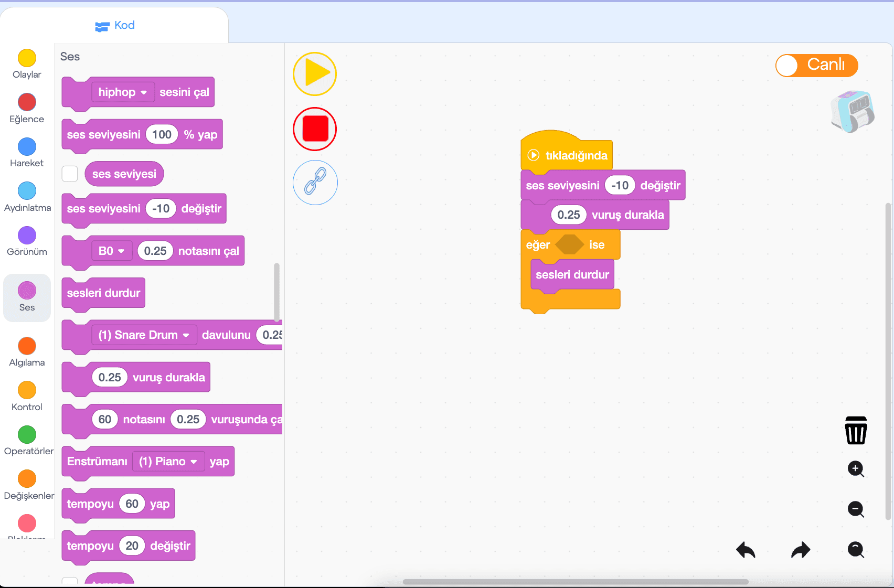Select the Hareket category
The height and width of the screenshot is (588, 894).
(x=27, y=153)
